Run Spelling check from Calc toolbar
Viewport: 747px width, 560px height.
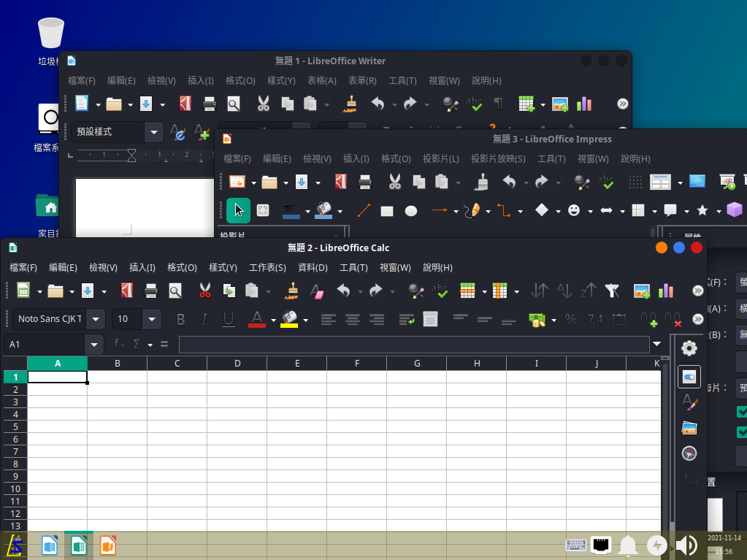[440, 291]
